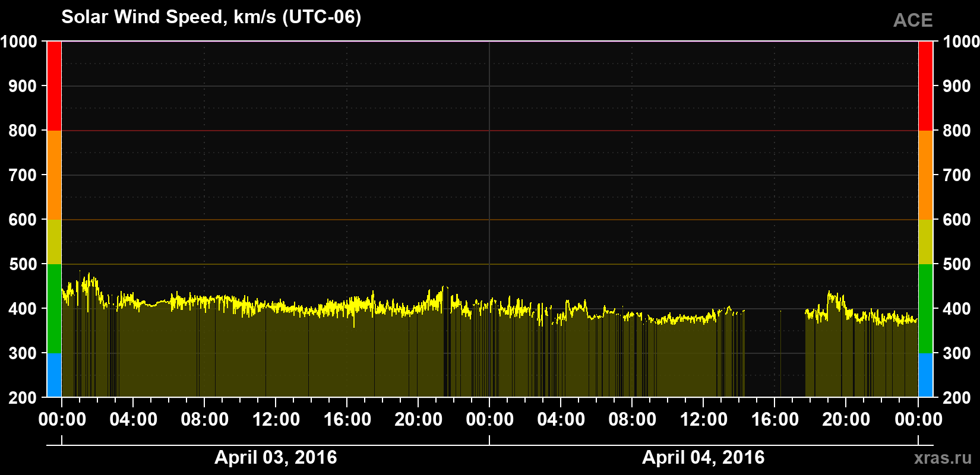The image size is (980, 475).
Task: Click the yellow 500–600 band on left scale
Action: (x=54, y=242)
